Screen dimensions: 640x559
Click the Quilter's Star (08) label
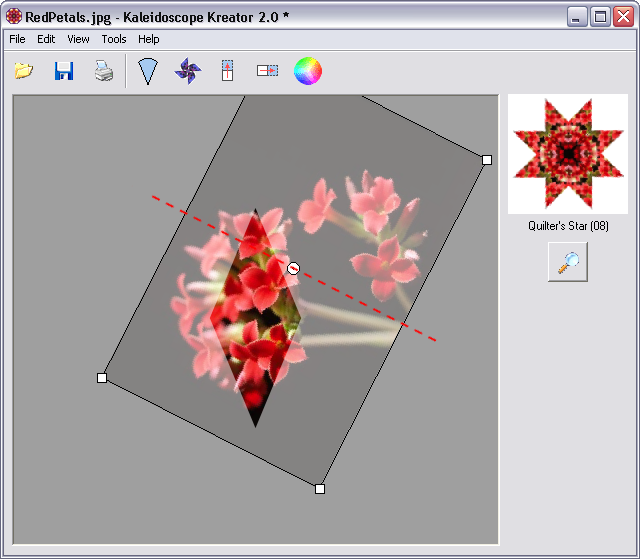click(568, 226)
